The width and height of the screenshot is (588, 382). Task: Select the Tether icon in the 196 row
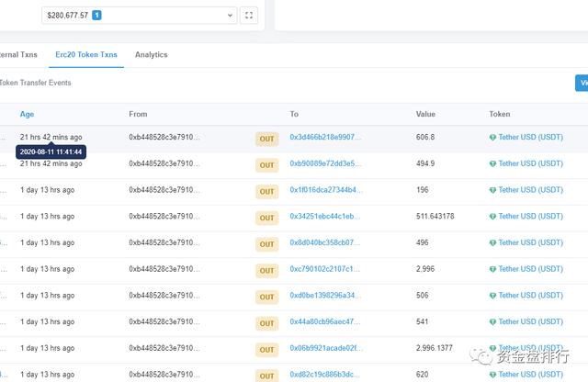[x=492, y=191]
